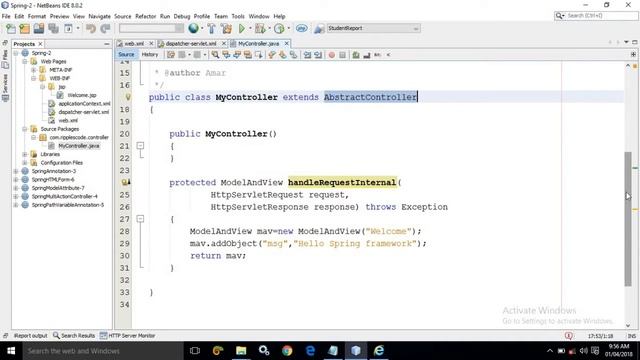Click the Find Previous Occurrence editor icon

coord(226,55)
